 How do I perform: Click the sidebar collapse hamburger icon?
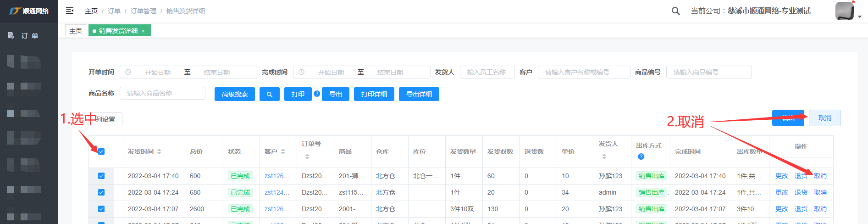(70, 11)
